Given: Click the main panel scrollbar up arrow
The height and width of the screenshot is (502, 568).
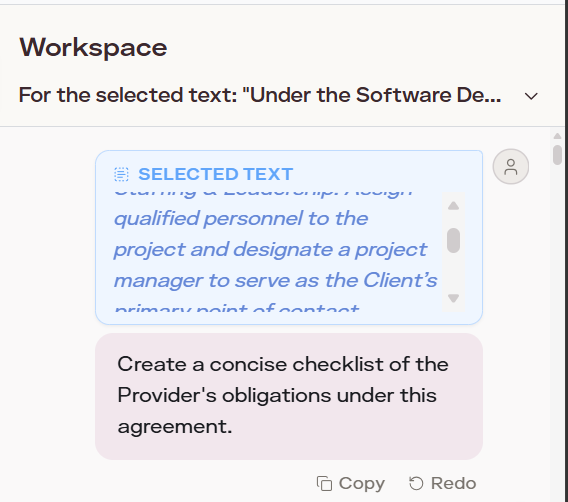Looking at the screenshot, I should (x=557, y=136).
